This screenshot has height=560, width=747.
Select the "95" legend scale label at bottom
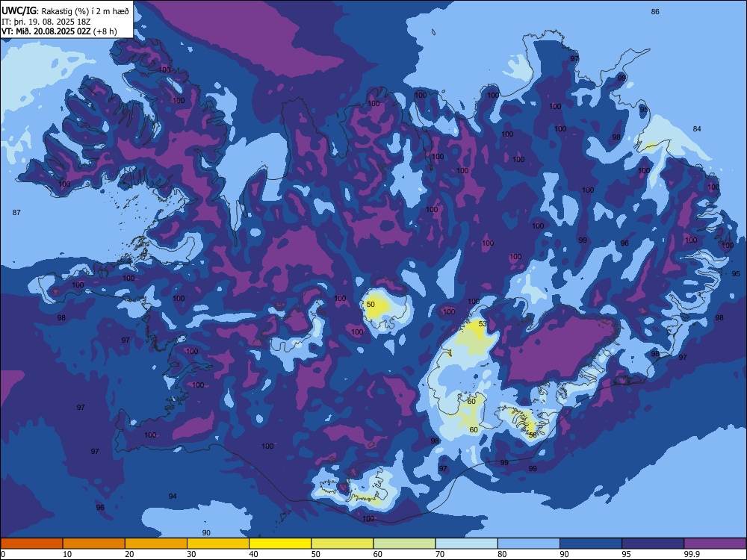[x=626, y=554]
